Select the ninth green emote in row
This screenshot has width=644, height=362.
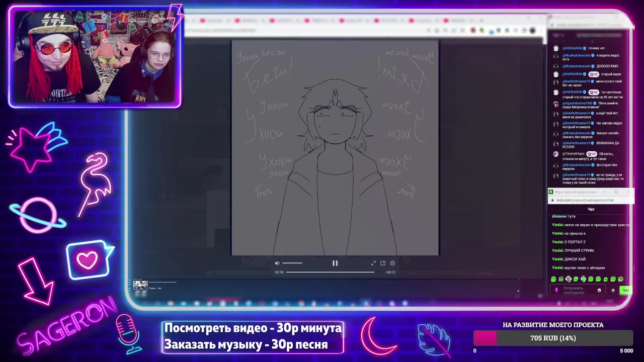pyautogui.click(x=613, y=279)
